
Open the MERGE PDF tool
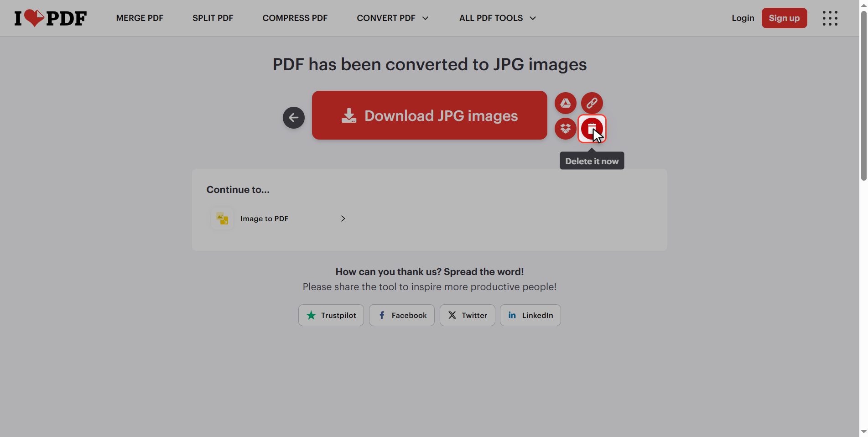[x=140, y=18]
